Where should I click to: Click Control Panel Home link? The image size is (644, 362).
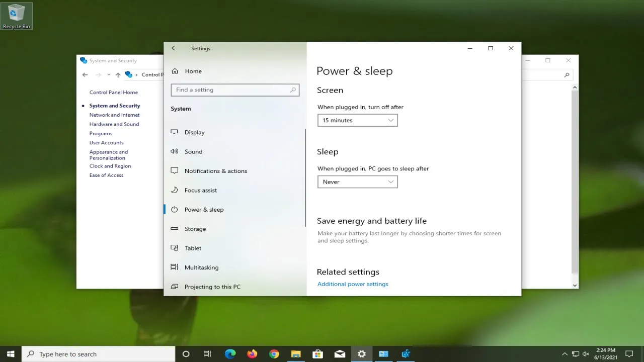(114, 93)
